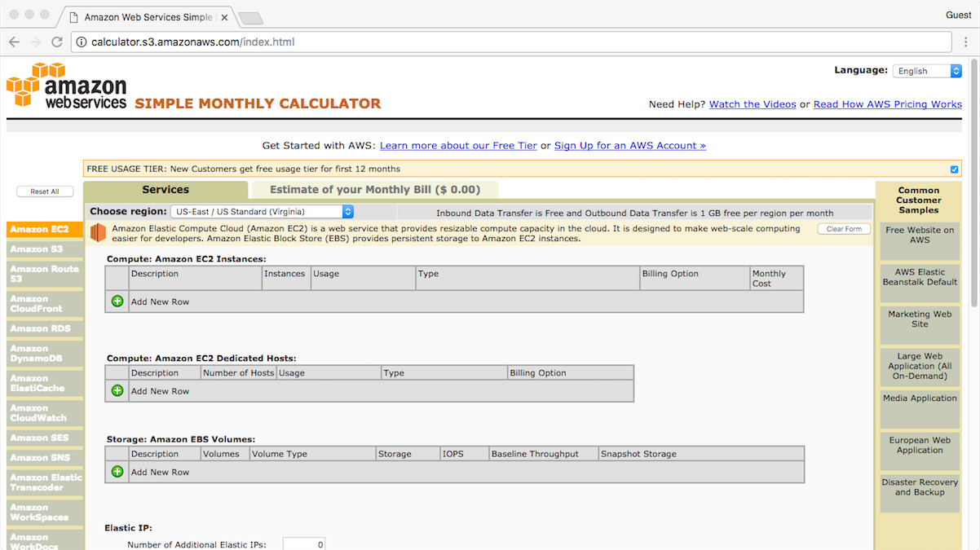Open Amazon WorkSpaces service
The height and width of the screenshot is (550, 980).
pyautogui.click(x=45, y=513)
